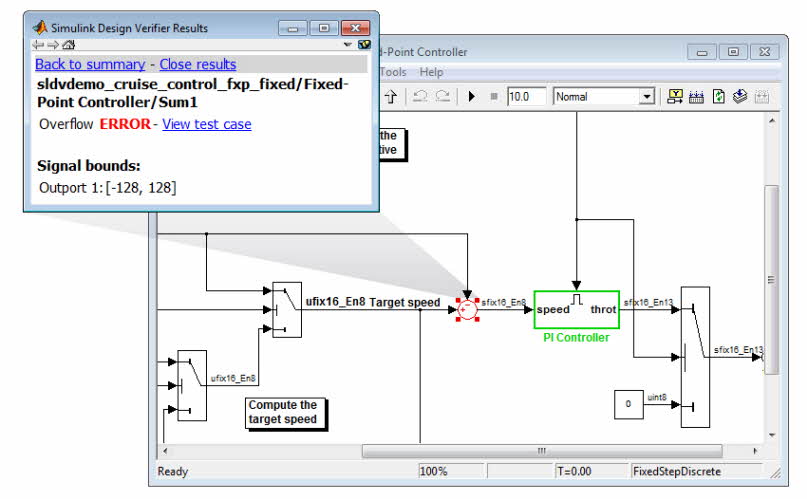Click the Close results link
807x499 pixels.
click(x=198, y=64)
